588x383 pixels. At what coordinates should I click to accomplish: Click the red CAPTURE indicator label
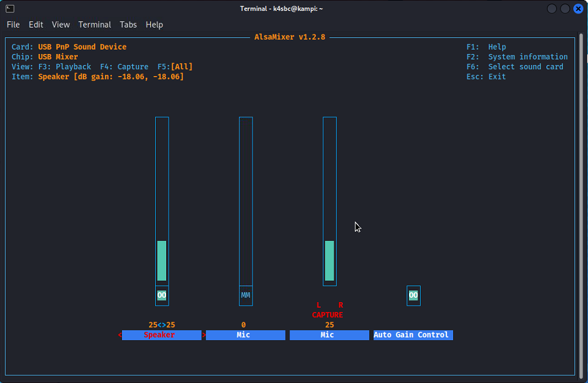pyautogui.click(x=327, y=315)
